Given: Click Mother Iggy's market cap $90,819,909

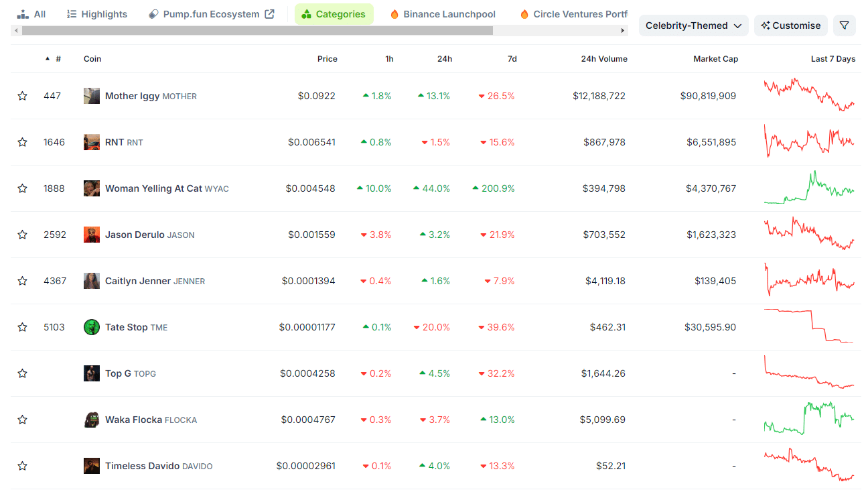Looking at the screenshot, I should (708, 96).
